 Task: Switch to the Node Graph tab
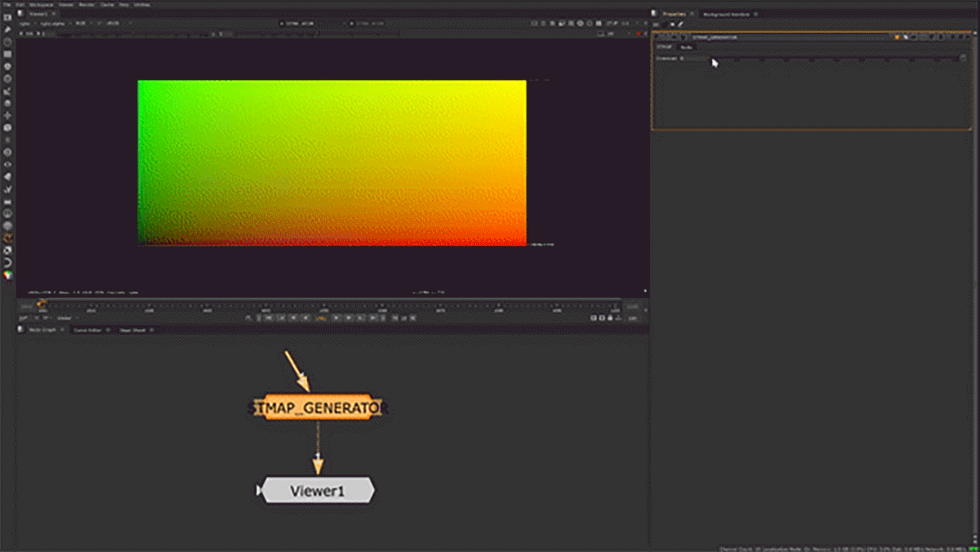[43, 330]
